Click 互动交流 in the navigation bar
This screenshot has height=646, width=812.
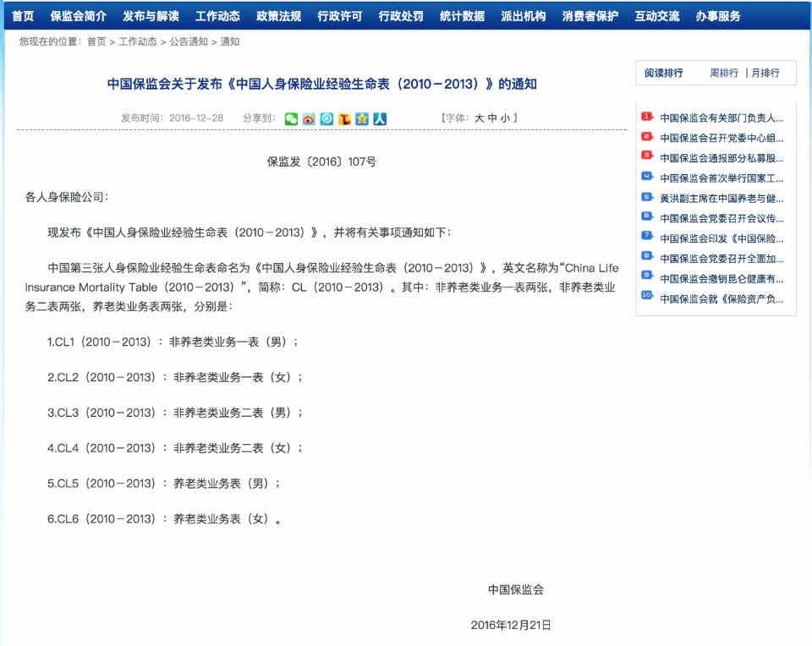[x=656, y=16]
